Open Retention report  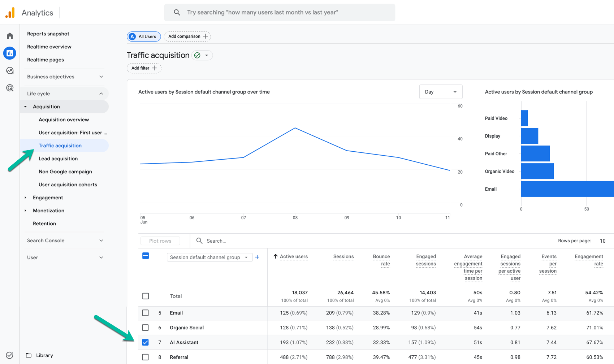point(44,224)
